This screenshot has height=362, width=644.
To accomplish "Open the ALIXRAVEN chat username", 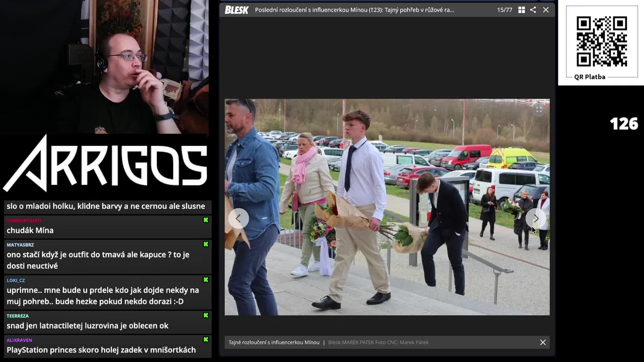I will coord(19,340).
